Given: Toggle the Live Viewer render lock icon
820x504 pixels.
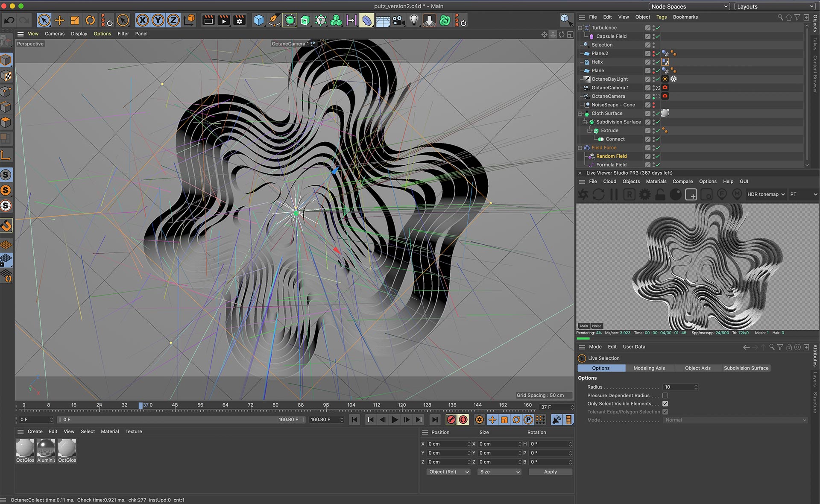Looking at the screenshot, I should [660, 195].
